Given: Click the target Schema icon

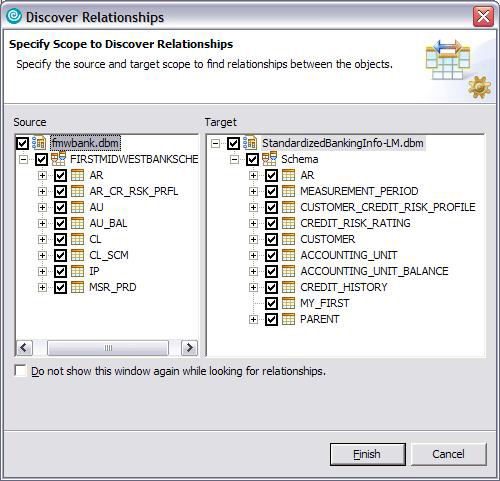Looking at the screenshot, I should coord(269,159).
